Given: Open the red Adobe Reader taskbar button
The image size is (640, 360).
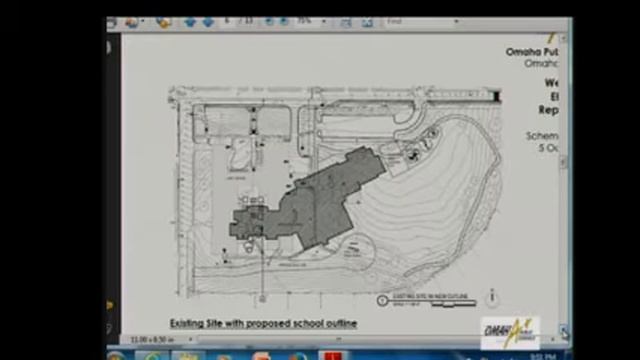Looking at the screenshot, I should (x=333, y=356).
